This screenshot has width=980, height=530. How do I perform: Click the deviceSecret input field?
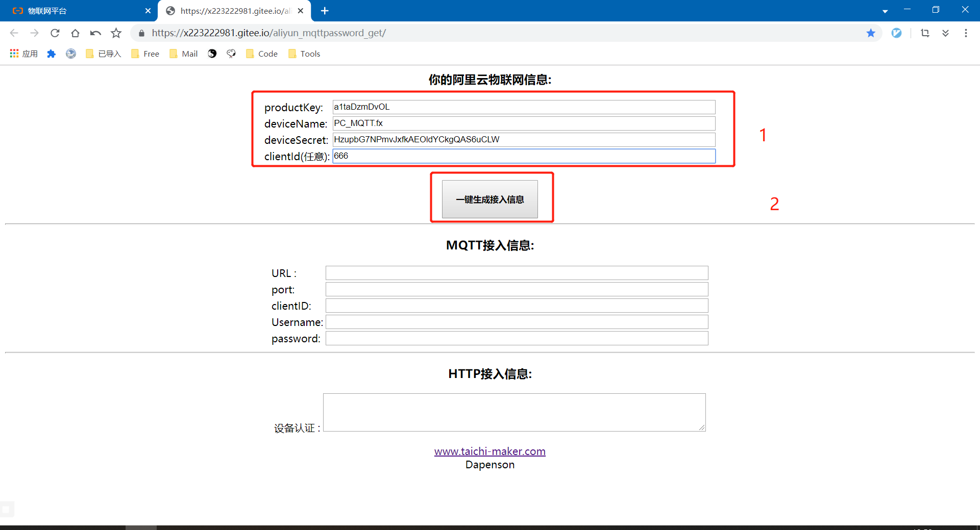[x=524, y=140]
